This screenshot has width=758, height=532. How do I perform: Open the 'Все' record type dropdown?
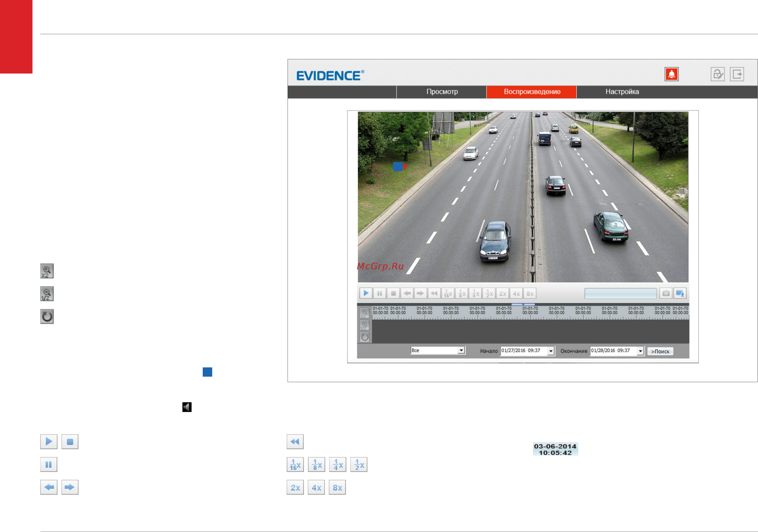(438, 350)
